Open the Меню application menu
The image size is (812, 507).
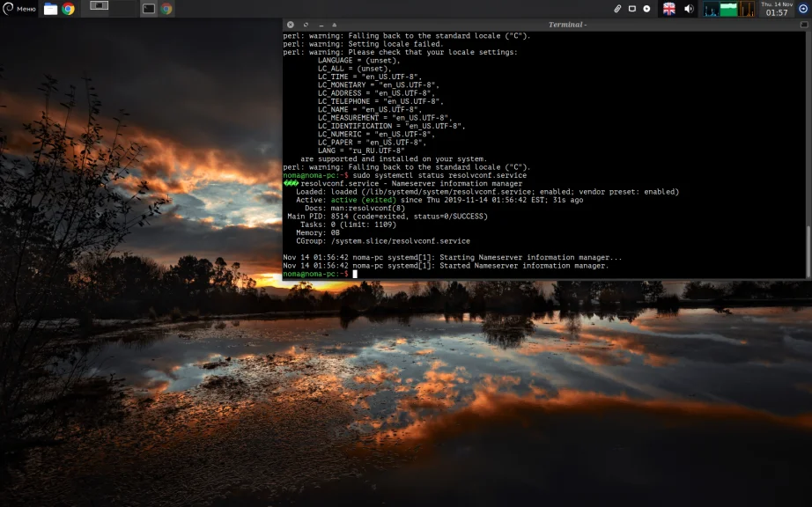click(x=19, y=9)
